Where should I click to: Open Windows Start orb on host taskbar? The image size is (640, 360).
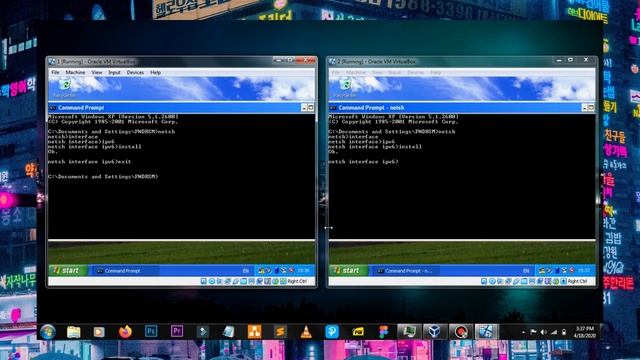[48, 332]
